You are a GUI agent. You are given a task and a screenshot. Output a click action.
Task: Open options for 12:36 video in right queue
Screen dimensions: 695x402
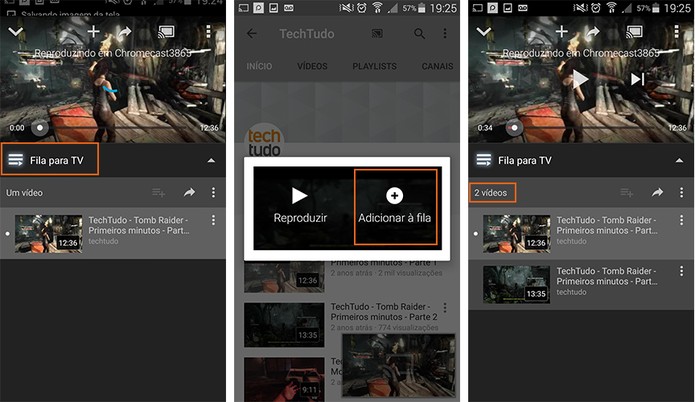(x=681, y=220)
